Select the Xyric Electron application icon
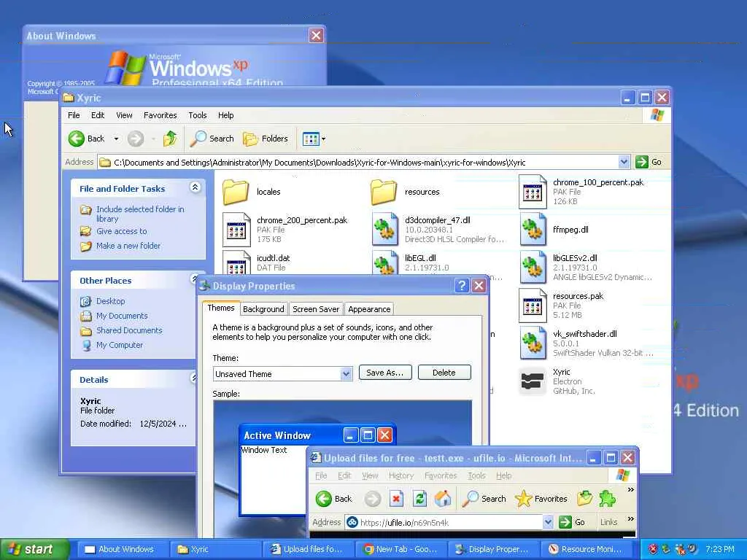The image size is (747, 560). (532, 381)
